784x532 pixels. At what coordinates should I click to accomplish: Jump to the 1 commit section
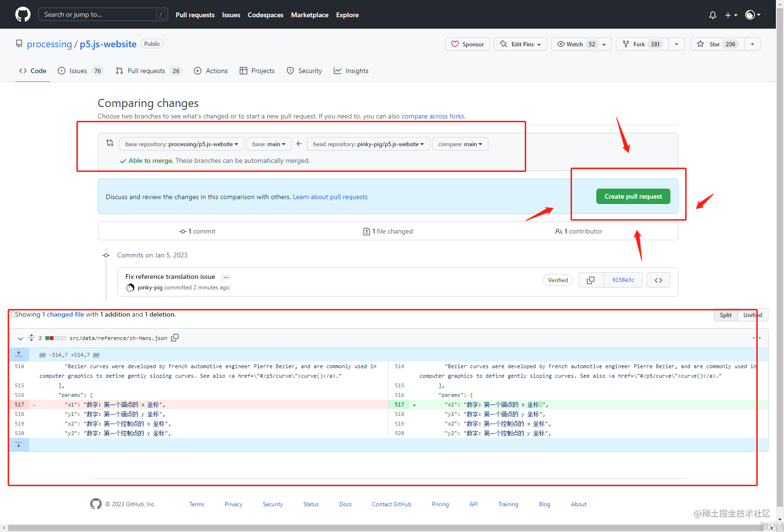pos(197,231)
